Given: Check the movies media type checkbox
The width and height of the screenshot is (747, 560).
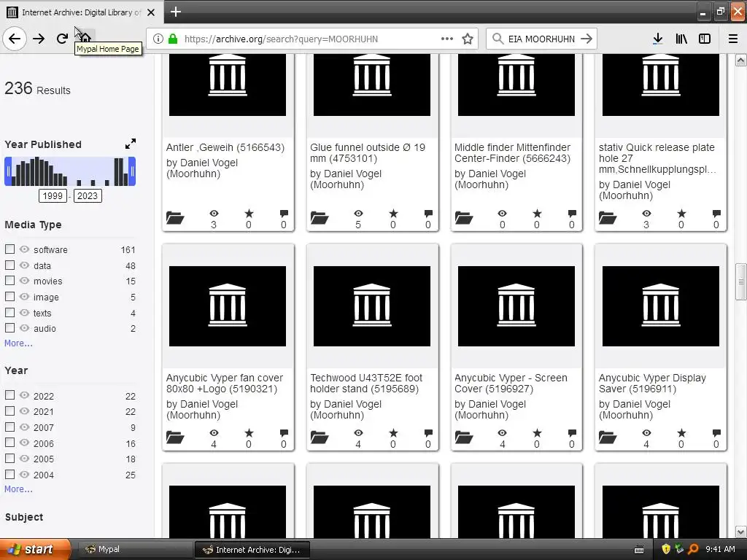Looking at the screenshot, I should point(9,281).
